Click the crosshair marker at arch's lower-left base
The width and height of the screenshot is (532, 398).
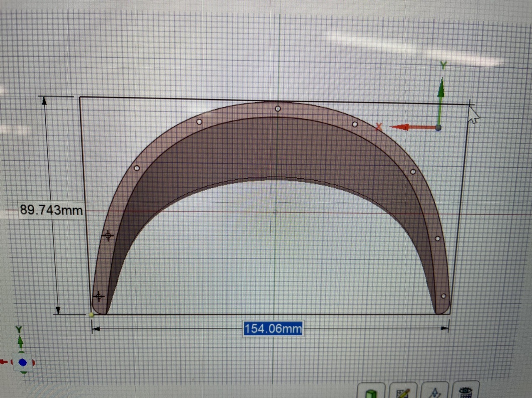(99, 296)
